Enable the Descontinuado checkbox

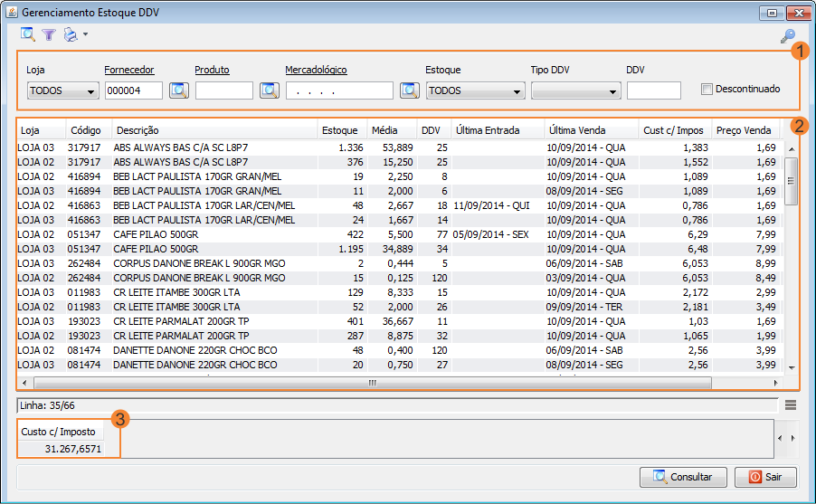click(707, 90)
